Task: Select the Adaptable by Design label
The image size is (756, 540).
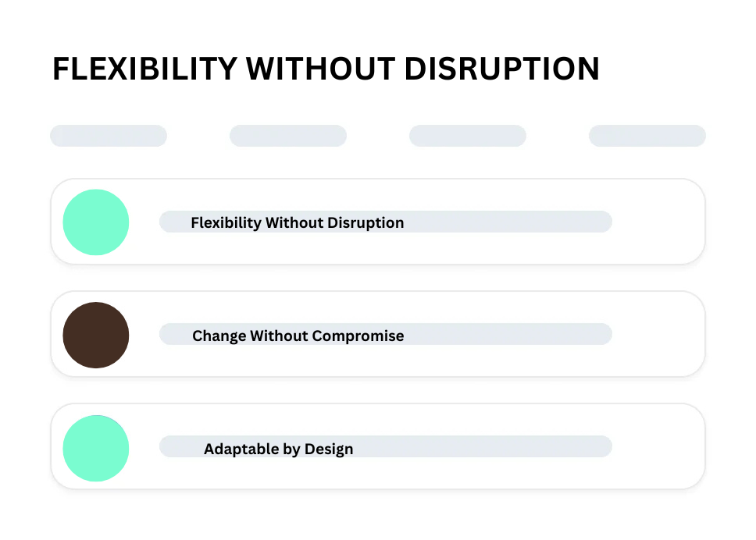Action: [278, 449]
